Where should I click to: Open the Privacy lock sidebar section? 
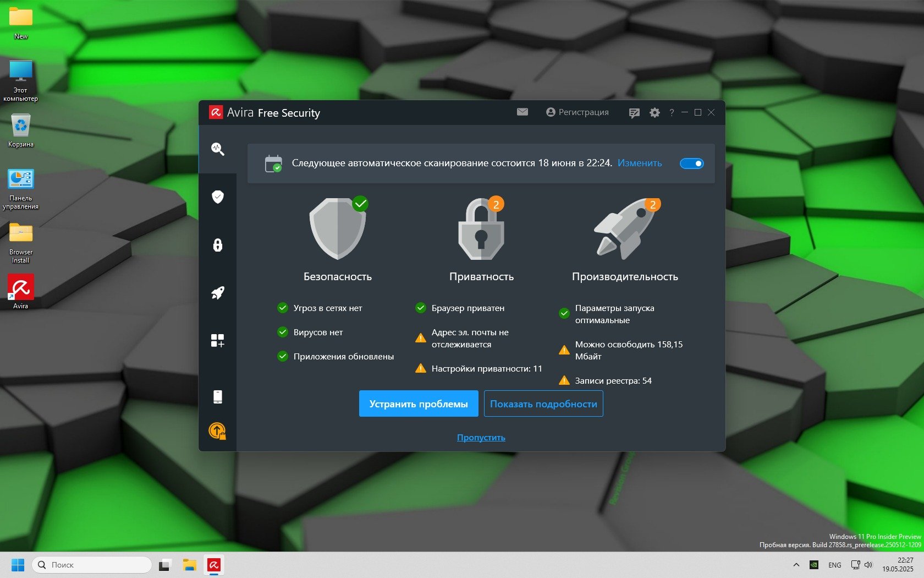tap(218, 245)
